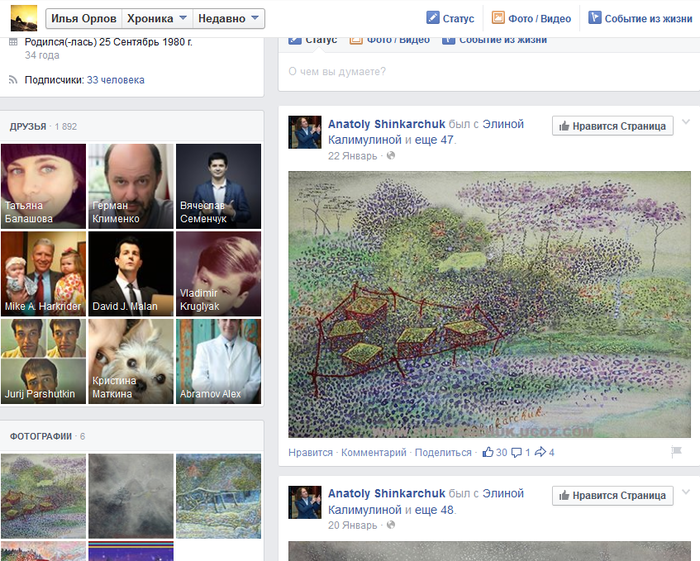700x561 pixels.
Task: Open friend Татьяна Балашова thumbnail
Action: click(43, 186)
